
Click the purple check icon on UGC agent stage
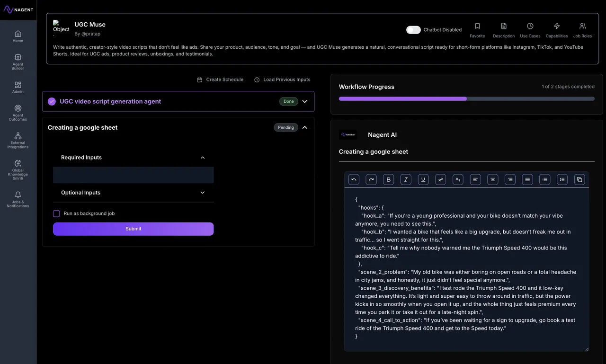[x=52, y=101]
